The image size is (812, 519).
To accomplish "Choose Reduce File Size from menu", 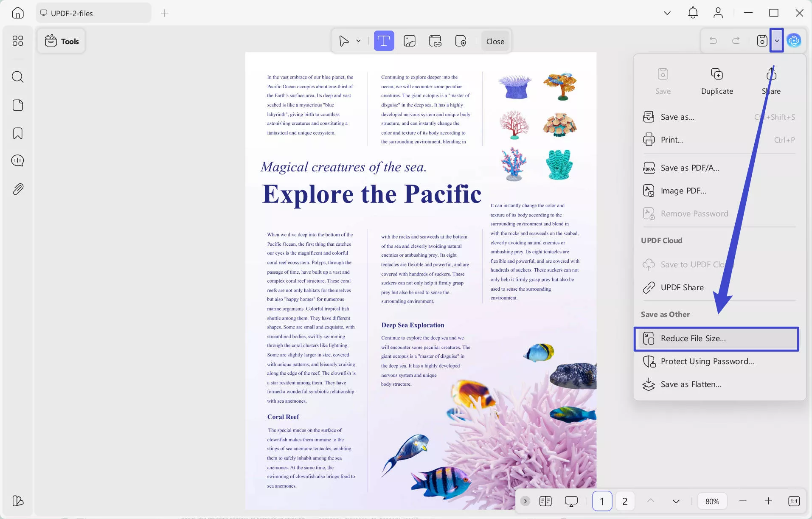I will [716, 339].
